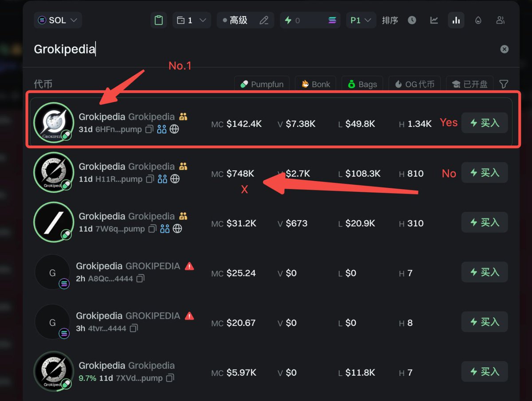Click the $7.38K volume value
The height and width of the screenshot is (401, 532).
click(x=300, y=124)
